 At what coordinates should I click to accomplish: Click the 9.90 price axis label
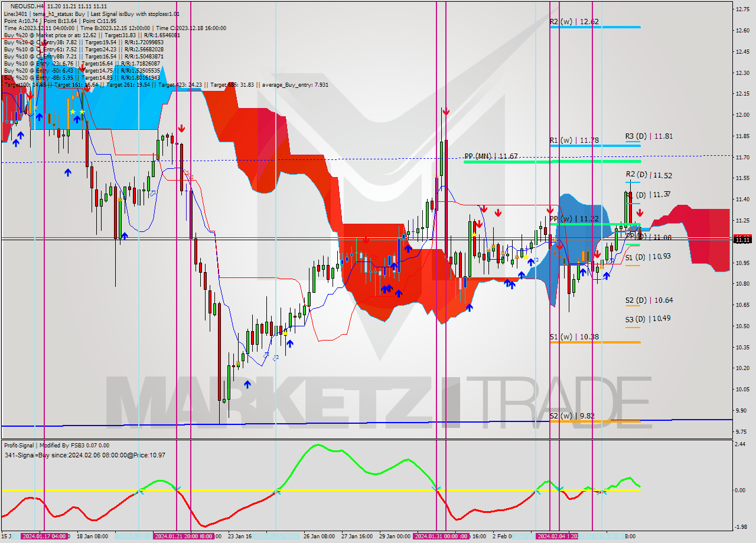[742, 410]
